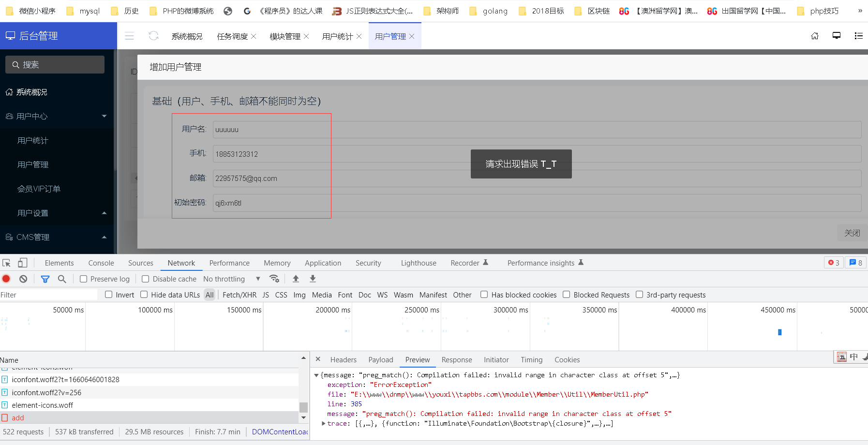Check Has blocked cookies checkbox
This screenshot has height=445, width=868.
(x=484, y=295)
